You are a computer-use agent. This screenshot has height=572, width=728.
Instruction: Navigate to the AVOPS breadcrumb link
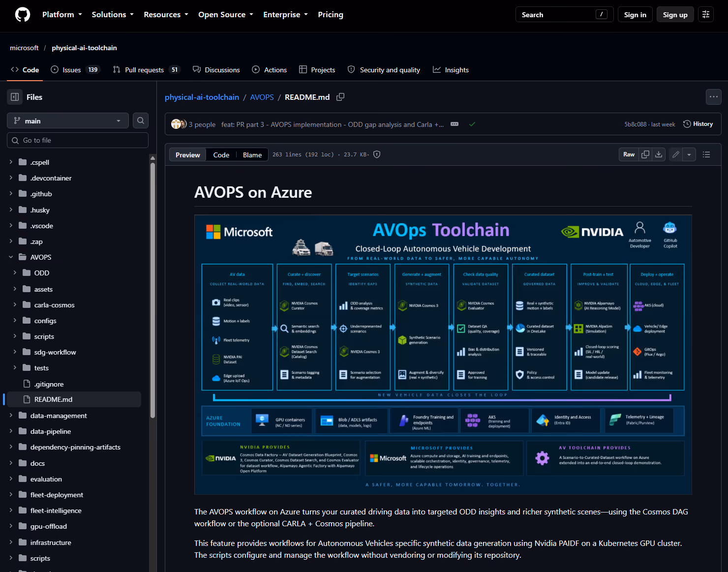click(x=262, y=97)
